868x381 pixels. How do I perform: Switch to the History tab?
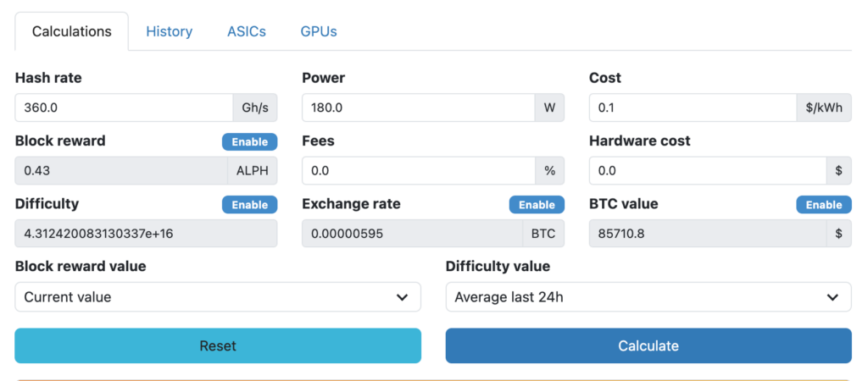tap(169, 31)
